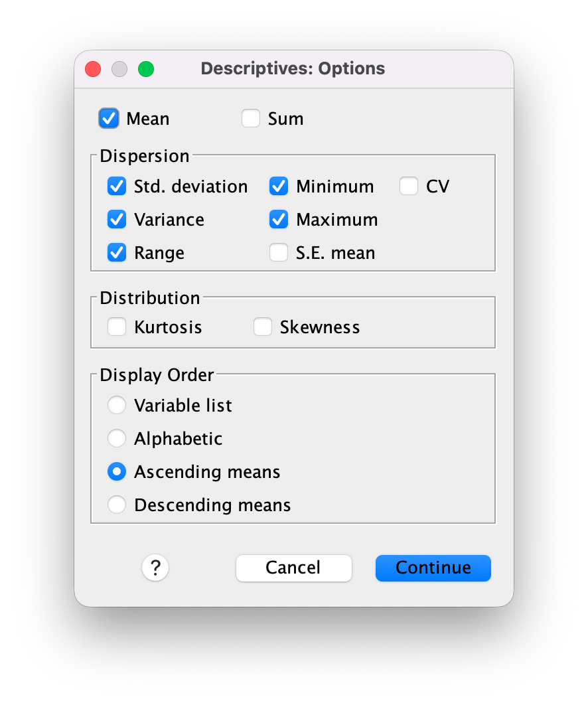Click the help question mark button
This screenshot has width=588, height=705.
(155, 568)
